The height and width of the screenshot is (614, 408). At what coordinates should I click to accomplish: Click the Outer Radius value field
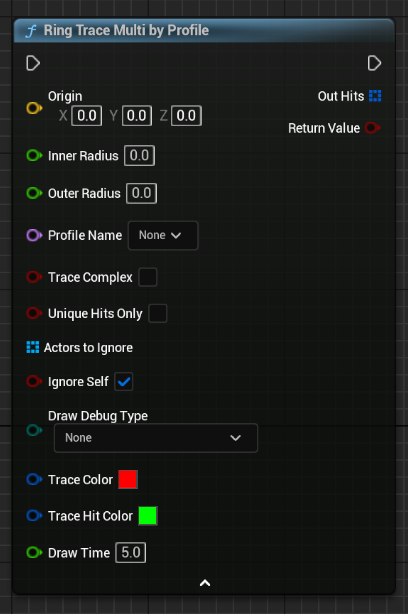[x=141, y=193]
